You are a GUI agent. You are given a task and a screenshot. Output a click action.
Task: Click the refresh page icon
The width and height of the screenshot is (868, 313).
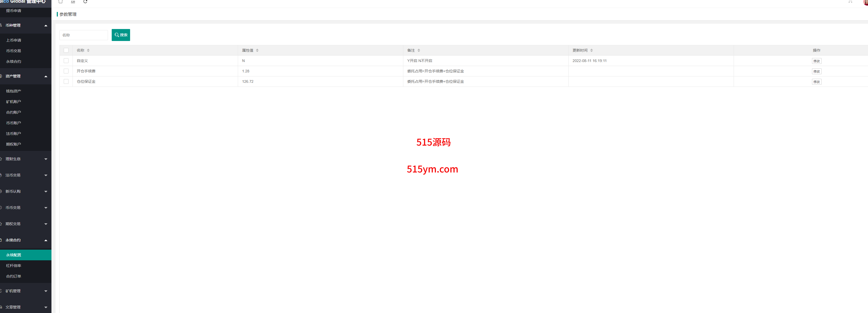click(x=85, y=2)
